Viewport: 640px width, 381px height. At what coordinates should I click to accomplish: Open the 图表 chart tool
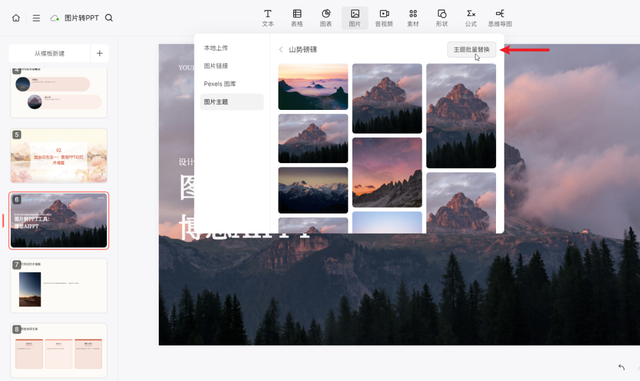pos(326,18)
